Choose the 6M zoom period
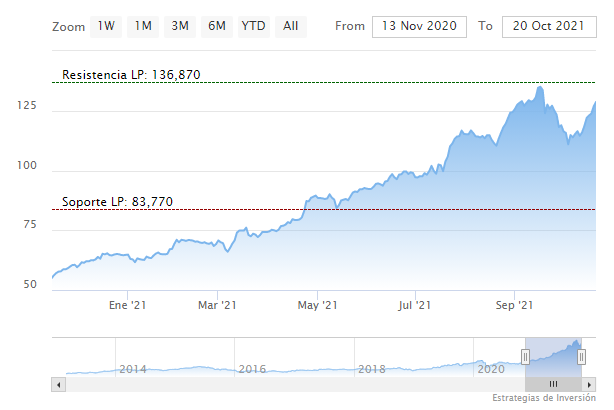This screenshot has height=410, width=614. (217, 26)
